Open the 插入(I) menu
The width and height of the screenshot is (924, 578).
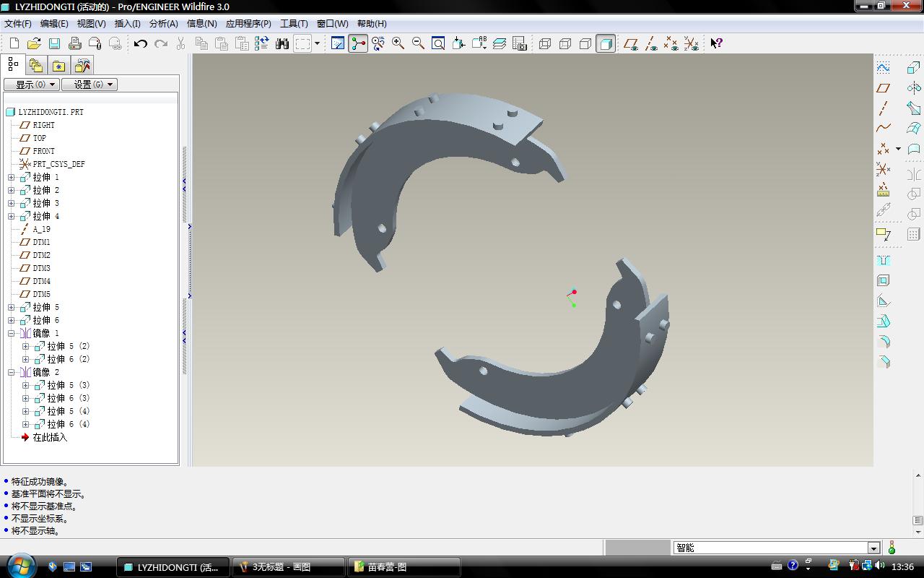pos(127,24)
